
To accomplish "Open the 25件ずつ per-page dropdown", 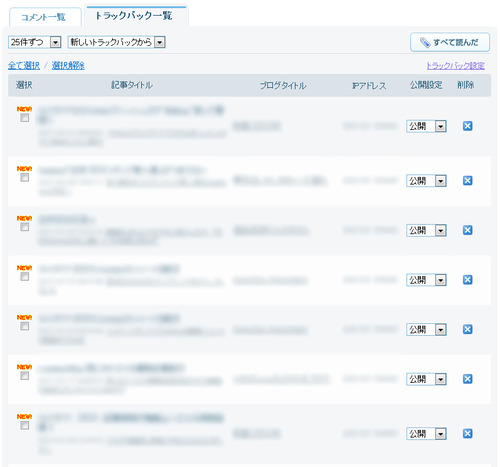I will coord(35,42).
